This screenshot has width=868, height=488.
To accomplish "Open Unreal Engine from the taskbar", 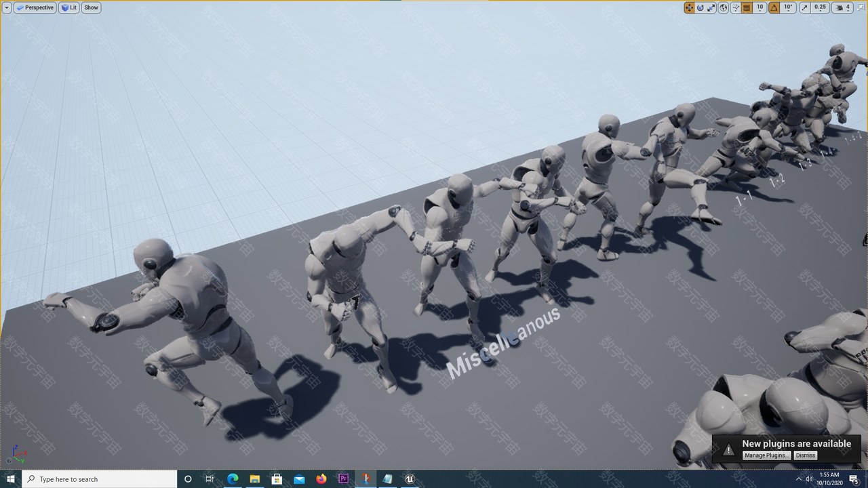I will (x=410, y=479).
